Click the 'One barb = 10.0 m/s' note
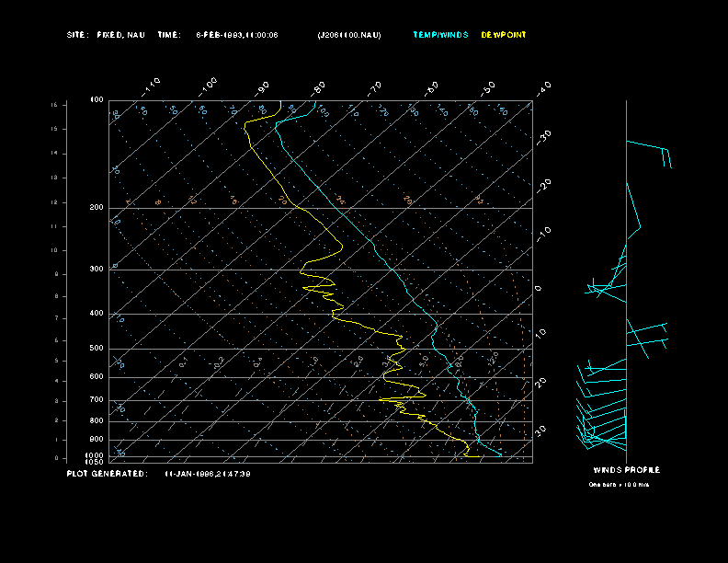728x563 pixels. (x=619, y=485)
